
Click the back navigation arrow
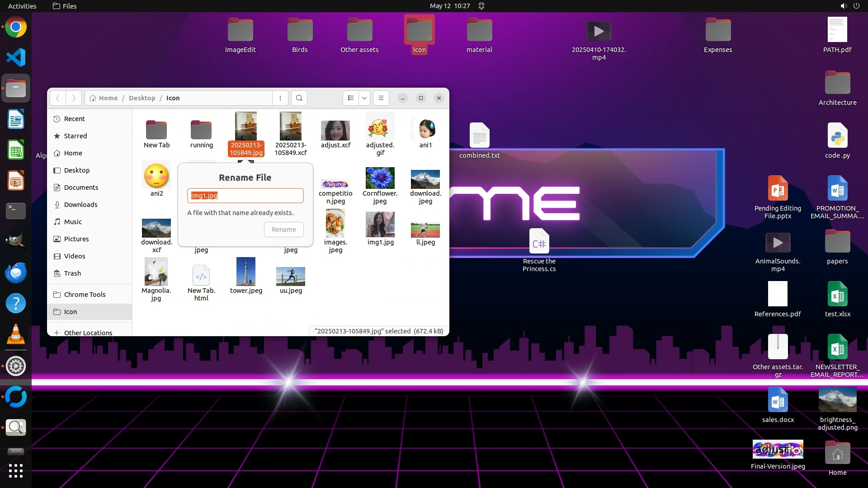tap(58, 98)
